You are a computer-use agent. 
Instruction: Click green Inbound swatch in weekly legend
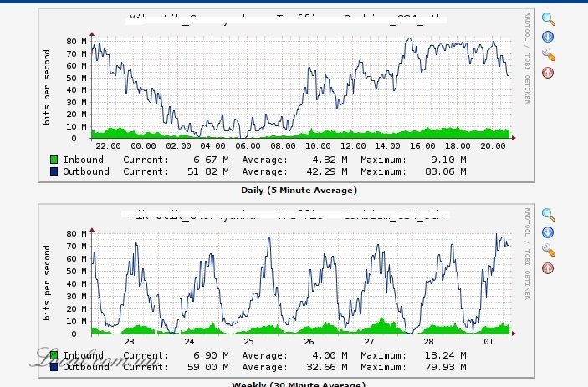tap(54, 355)
